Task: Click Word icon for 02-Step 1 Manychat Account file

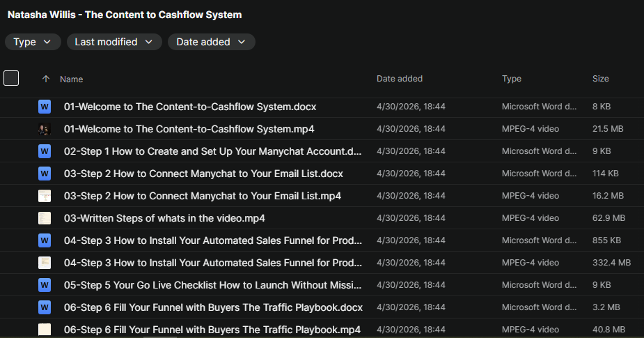Action: tap(45, 151)
